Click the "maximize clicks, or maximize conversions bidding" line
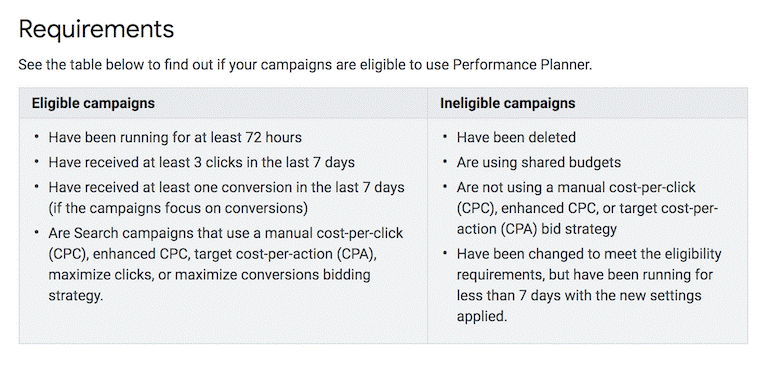The height and width of the screenshot is (366, 770). [209, 274]
